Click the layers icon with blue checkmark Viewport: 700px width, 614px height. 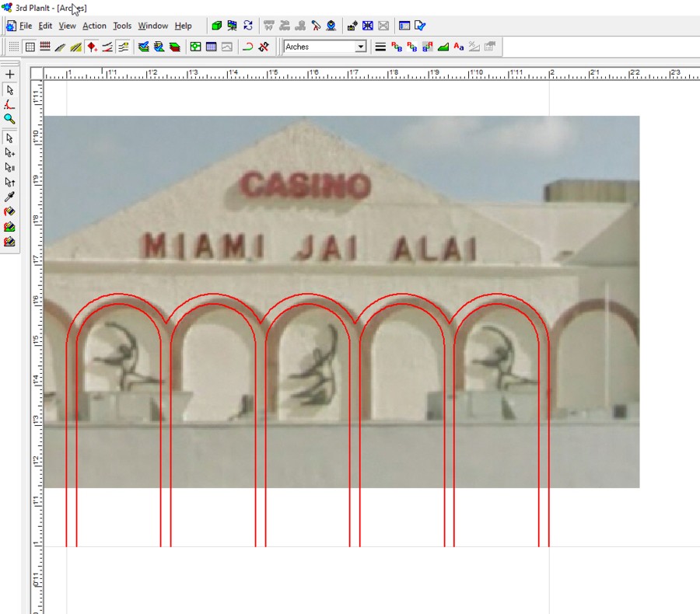(143, 47)
